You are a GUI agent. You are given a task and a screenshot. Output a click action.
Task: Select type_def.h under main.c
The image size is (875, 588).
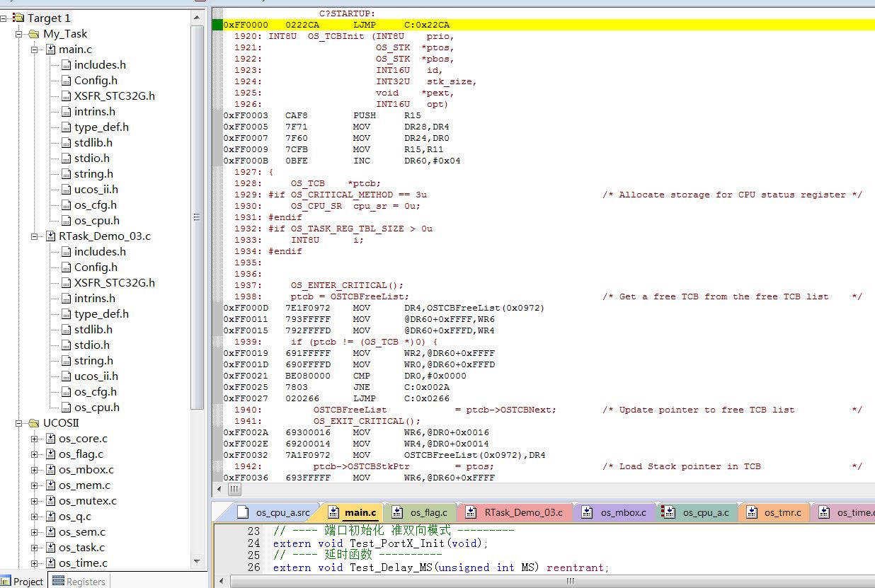point(101,127)
